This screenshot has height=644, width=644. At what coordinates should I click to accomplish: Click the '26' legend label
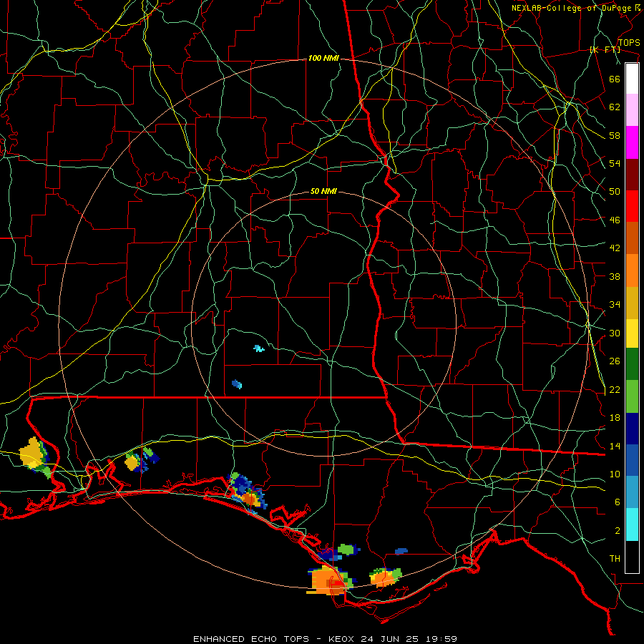click(x=615, y=361)
